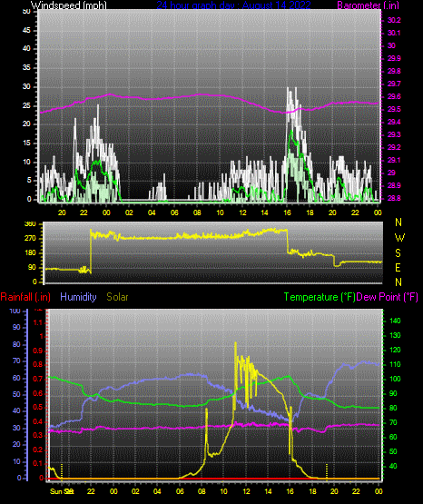Click the red '0.8' rainfall axis value
Viewport: 423px width, 504px height.
tap(38, 365)
